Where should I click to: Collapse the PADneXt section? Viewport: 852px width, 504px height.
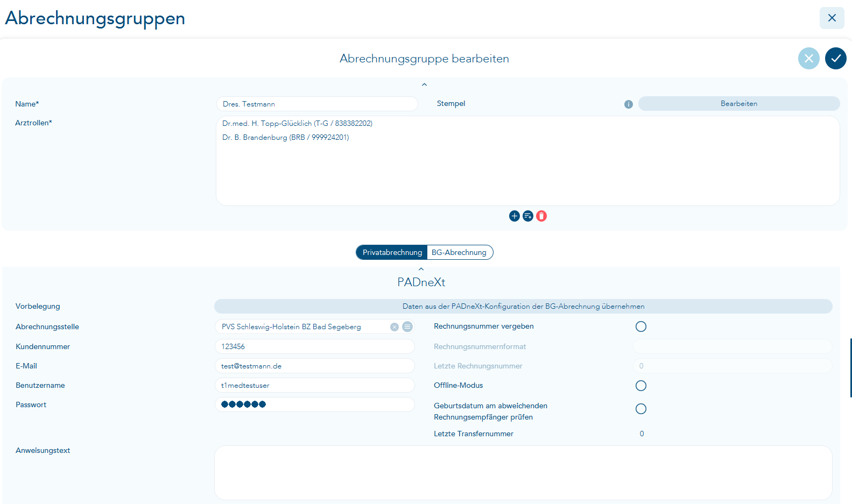421,269
